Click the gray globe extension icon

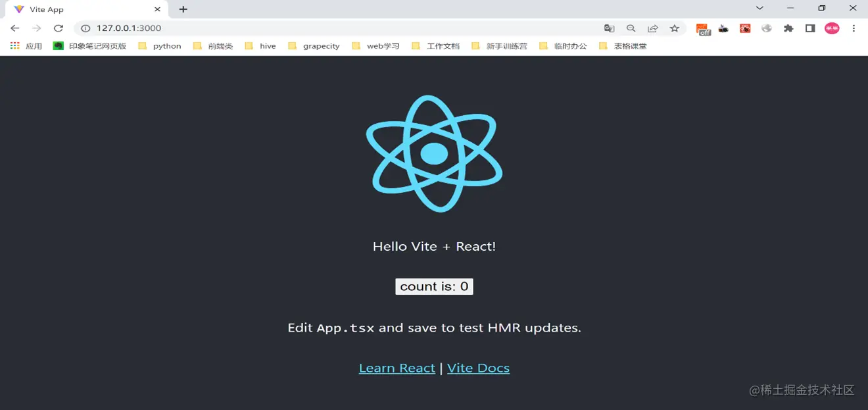pyautogui.click(x=767, y=28)
